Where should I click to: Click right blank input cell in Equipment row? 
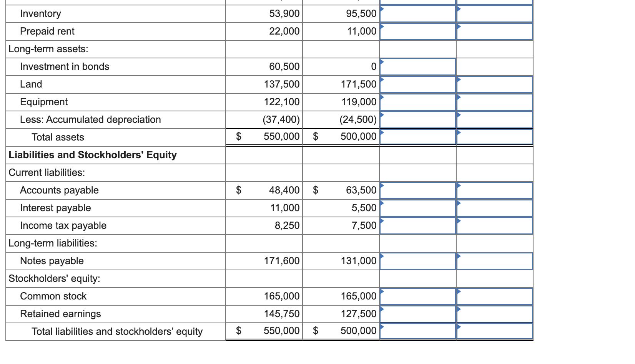[x=495, y=102]
